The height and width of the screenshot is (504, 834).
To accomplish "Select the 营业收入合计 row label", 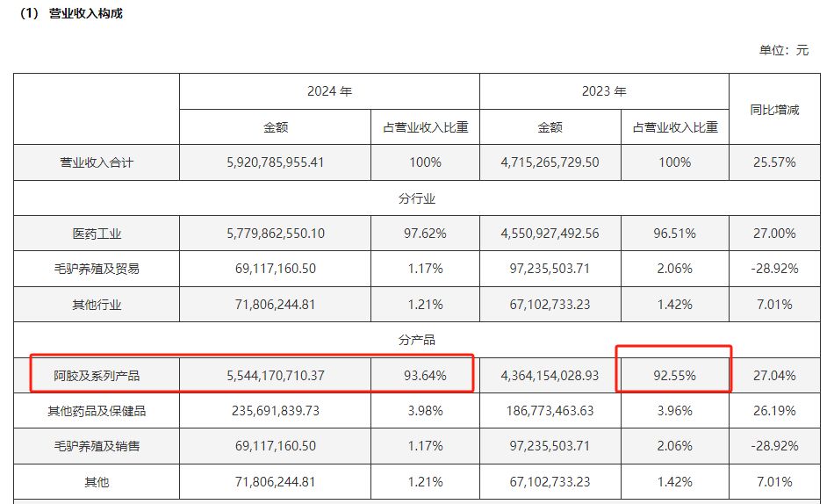I will click(97, 162).
